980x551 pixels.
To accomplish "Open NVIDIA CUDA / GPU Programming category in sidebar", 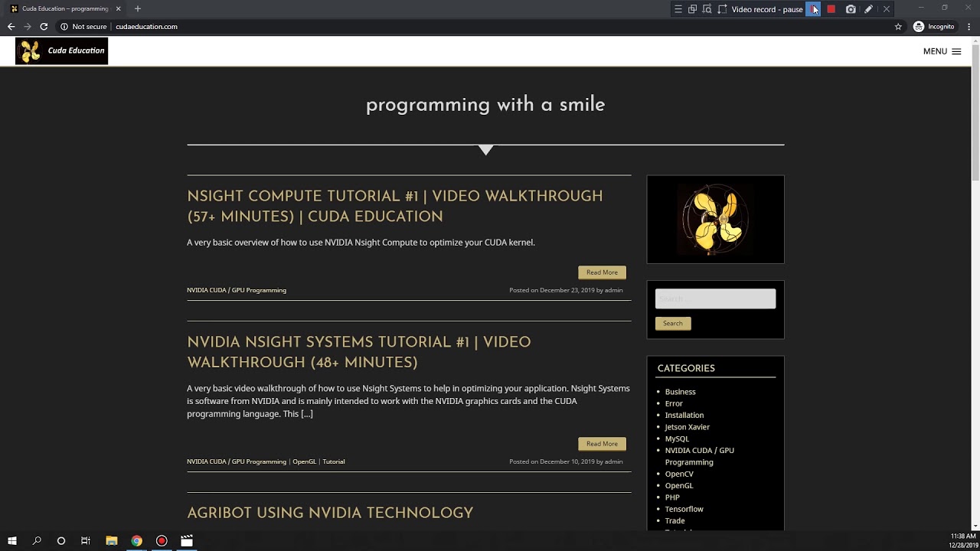I will 699,456.
